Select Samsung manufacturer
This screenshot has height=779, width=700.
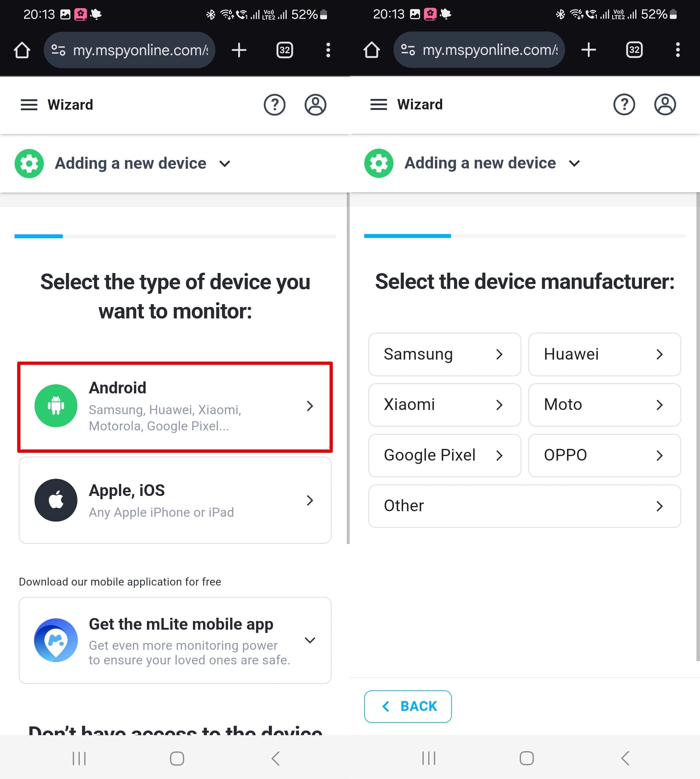[445, 354]
